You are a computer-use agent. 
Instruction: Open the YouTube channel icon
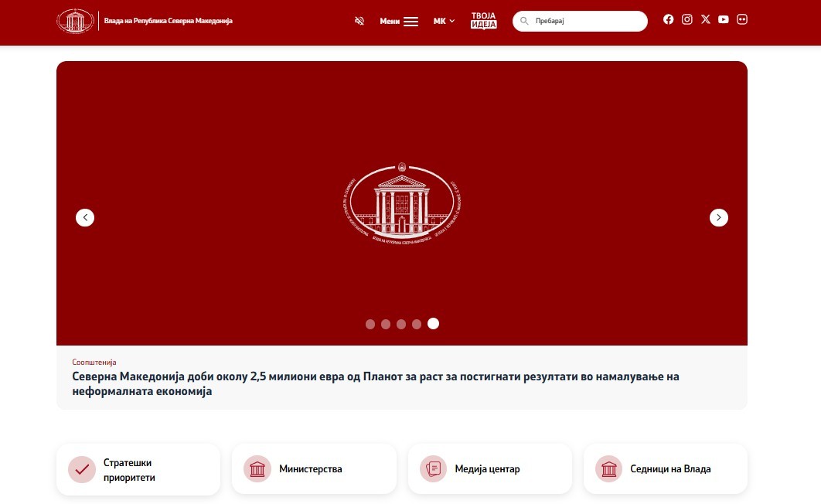pos(723,19)
